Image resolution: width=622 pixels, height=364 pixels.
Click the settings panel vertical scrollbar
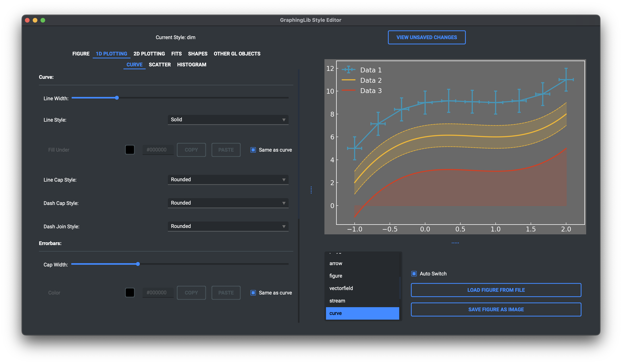coord(299,144)
